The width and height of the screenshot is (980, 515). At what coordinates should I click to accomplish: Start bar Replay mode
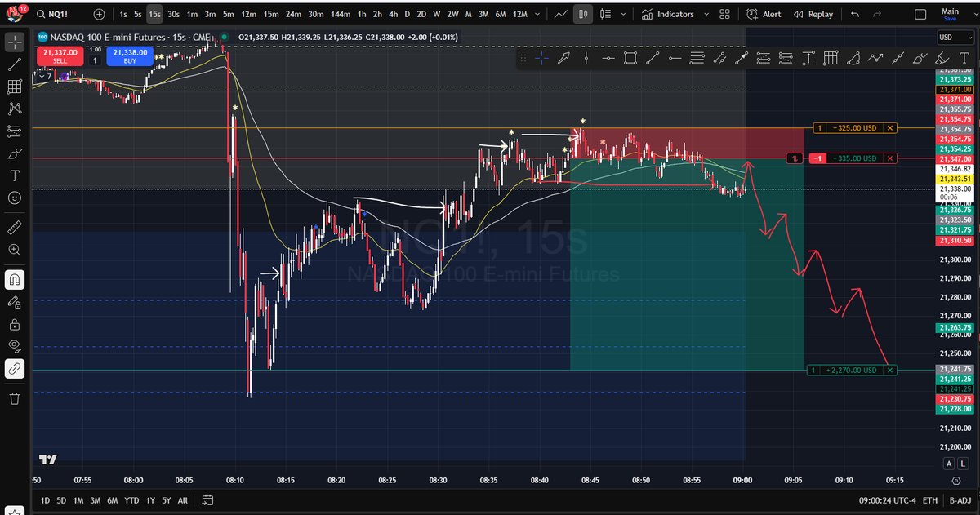(813, 14)
